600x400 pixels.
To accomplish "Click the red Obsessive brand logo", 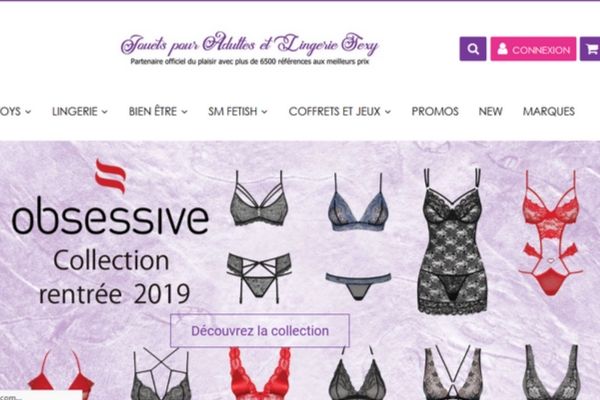I will click(111, 176).
